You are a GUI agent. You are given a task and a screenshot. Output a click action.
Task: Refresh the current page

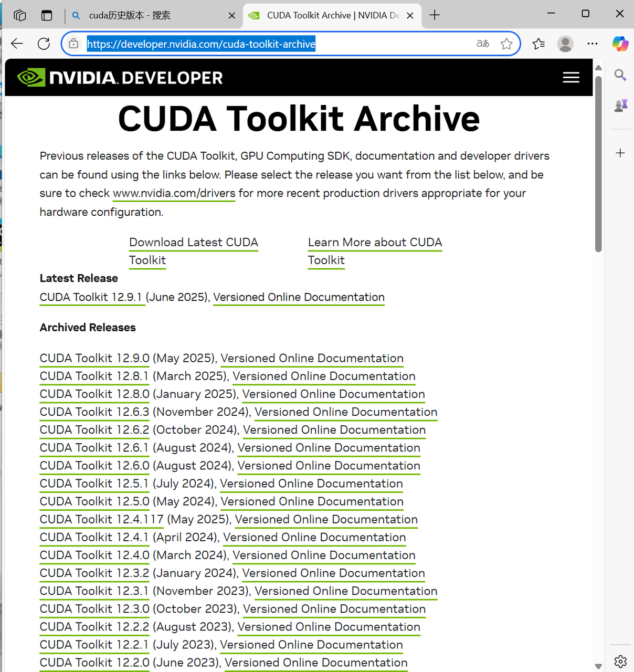pos(44,44)
